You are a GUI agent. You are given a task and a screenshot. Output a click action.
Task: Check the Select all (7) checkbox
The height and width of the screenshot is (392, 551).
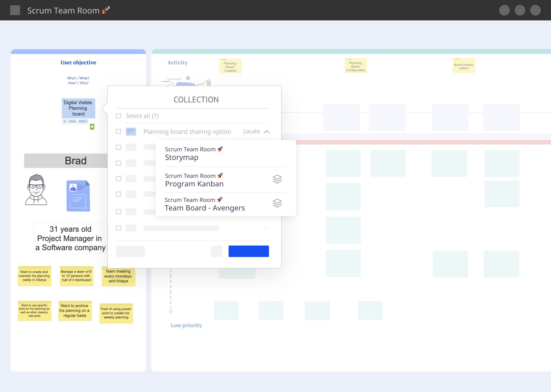pyautogui.click(x=118, y=116)
